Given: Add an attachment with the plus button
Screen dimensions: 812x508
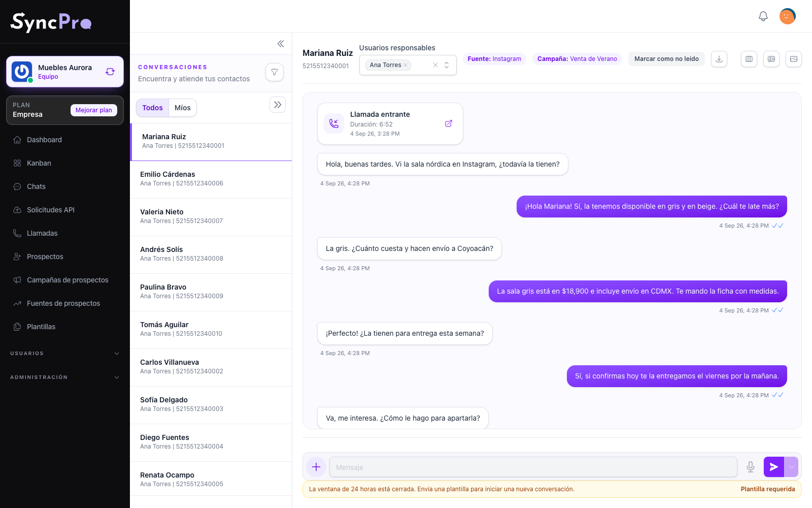Looking at the screenshot, I should [316, 467].
